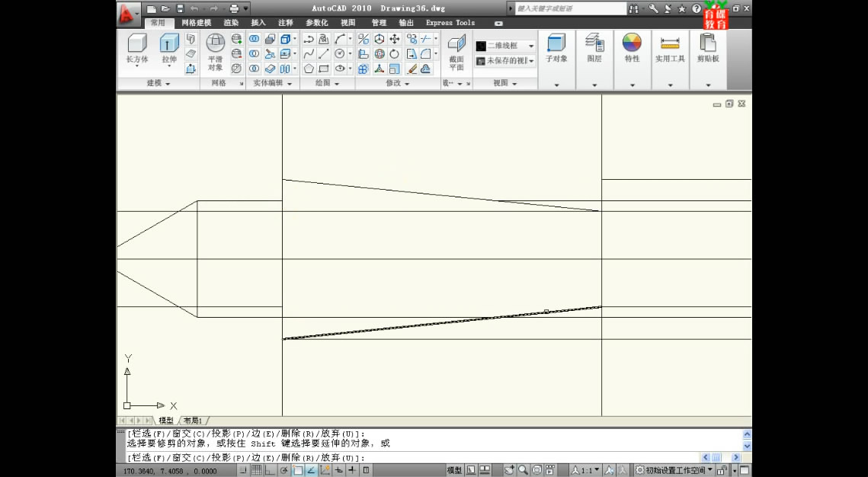
Task: Switch to the 常用 ribbon tab
Action: (x=158, y=23)
